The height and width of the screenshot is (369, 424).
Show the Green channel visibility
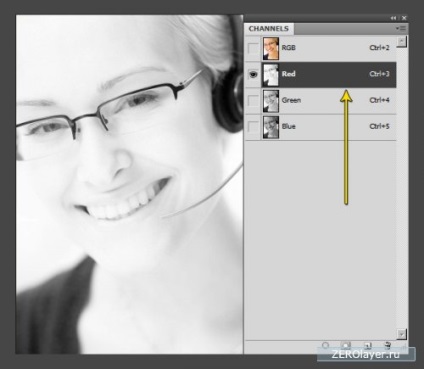coord(253,100)
